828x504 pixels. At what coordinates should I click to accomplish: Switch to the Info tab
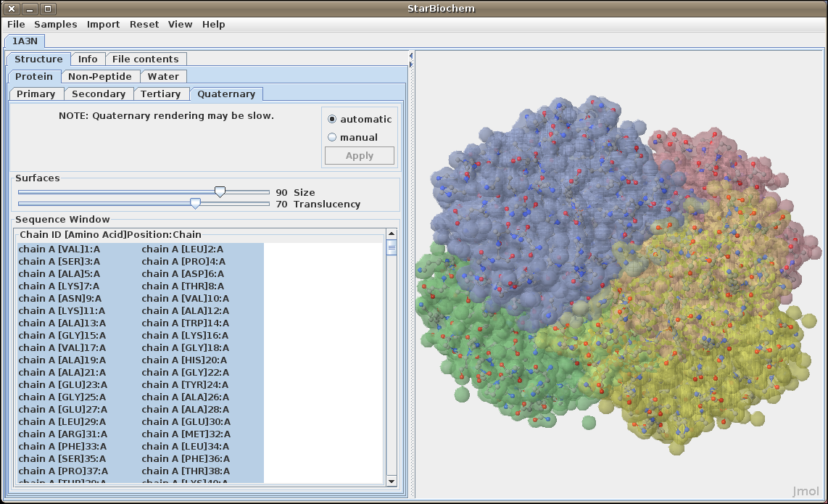pyautogui.click(x=88, y=59)
